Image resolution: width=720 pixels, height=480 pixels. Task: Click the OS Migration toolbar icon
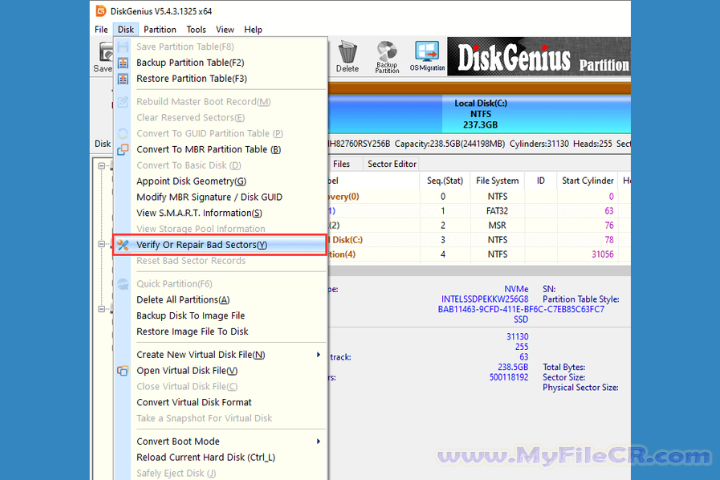(x=427, y=56)
